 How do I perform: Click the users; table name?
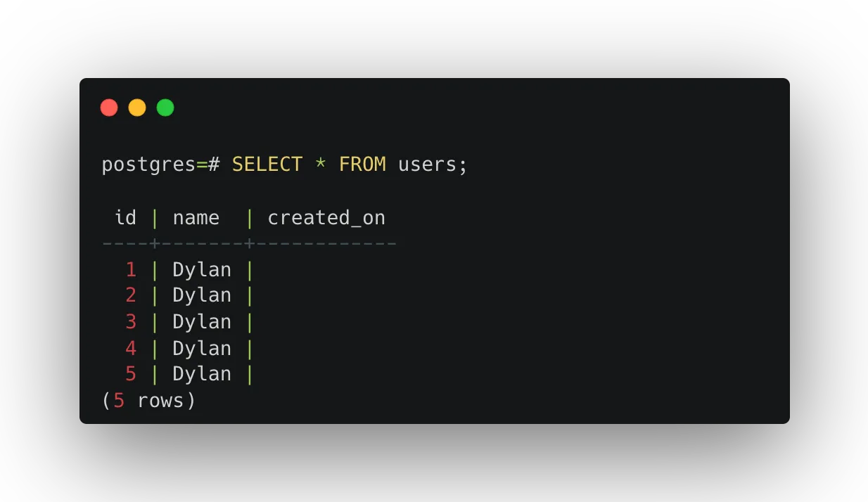(x=433, y=165)
